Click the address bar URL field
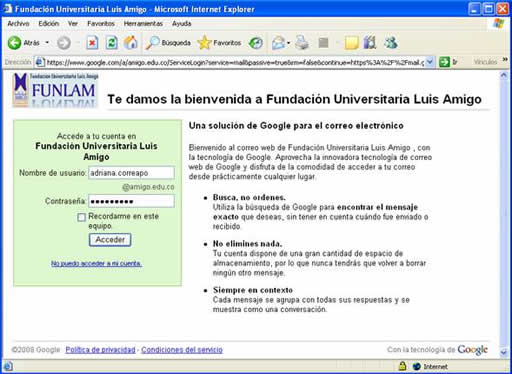512x374 pixels. pyautogui.click(x=235, y=62)
